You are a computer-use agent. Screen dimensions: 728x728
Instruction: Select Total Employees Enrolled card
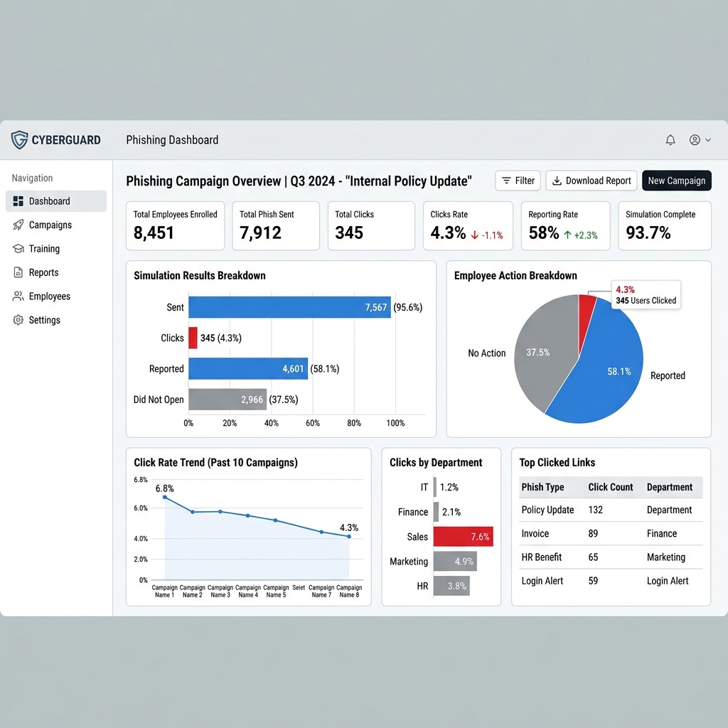point(175,225)
